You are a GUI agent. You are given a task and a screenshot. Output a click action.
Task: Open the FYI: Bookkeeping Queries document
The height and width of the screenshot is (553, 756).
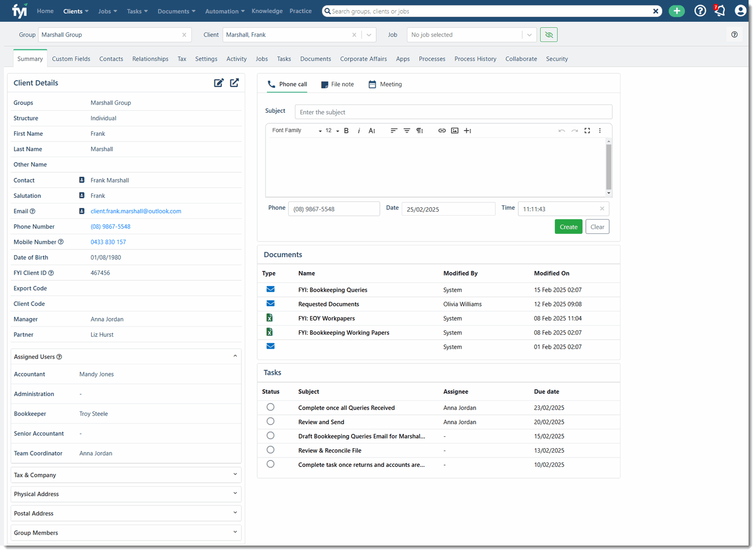333,290
